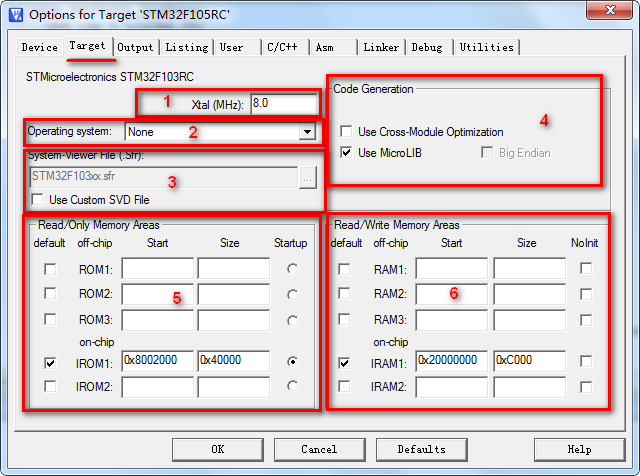The height and width of the screenshot is (476, 640).
Task: Edit the IROM1 Size 0x40000 field
Action: (233, 360)
